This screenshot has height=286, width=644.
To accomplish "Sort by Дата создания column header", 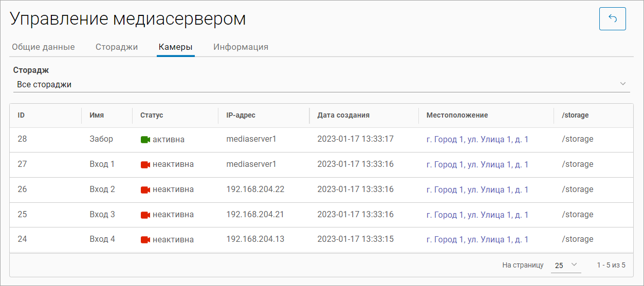I will pos(343,115).
